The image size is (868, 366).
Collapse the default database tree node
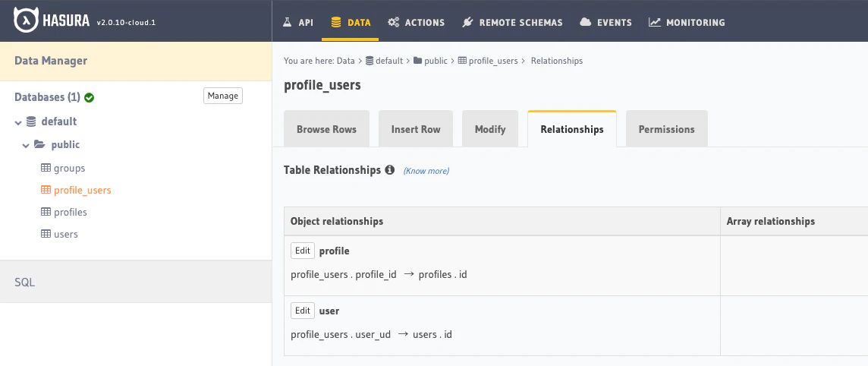click(18, 121)
